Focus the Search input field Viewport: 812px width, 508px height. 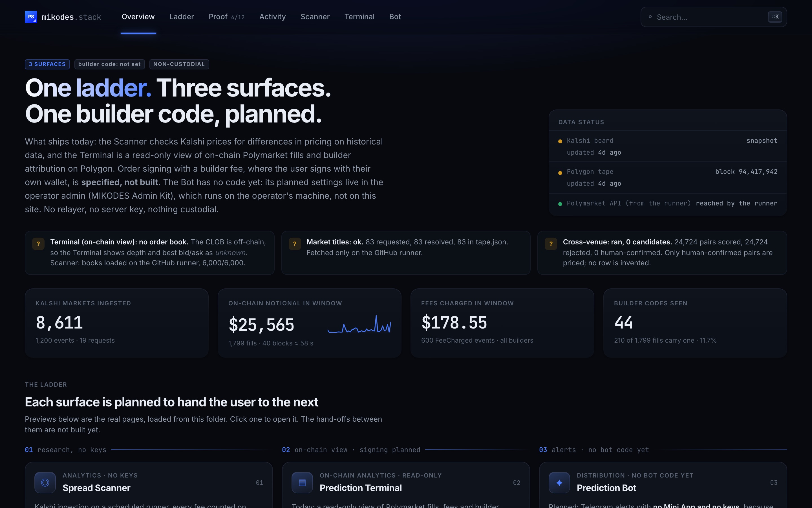pos(714,17)
